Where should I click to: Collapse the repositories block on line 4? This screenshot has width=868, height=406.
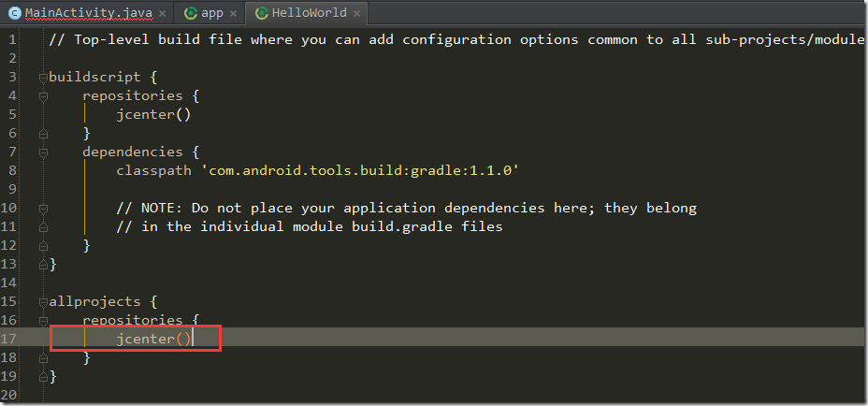tap(43, 96)
